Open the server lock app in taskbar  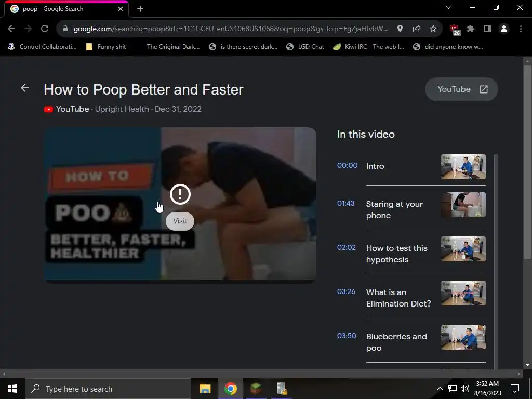pos(282,389)
